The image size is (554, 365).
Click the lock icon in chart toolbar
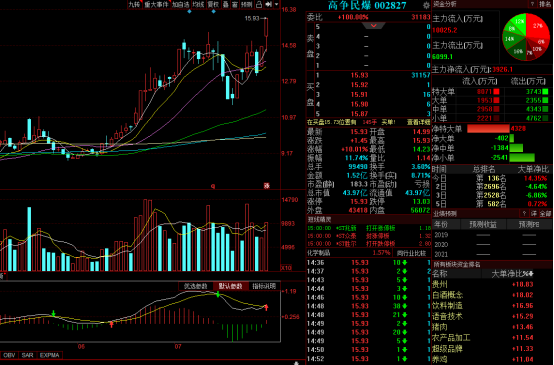pyautogui.click(x=259, y=5)
